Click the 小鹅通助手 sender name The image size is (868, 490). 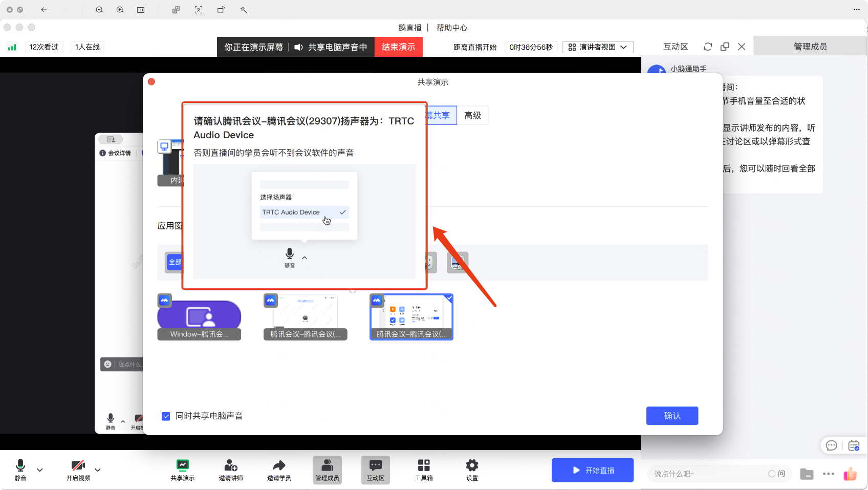[x=688, y=69]
